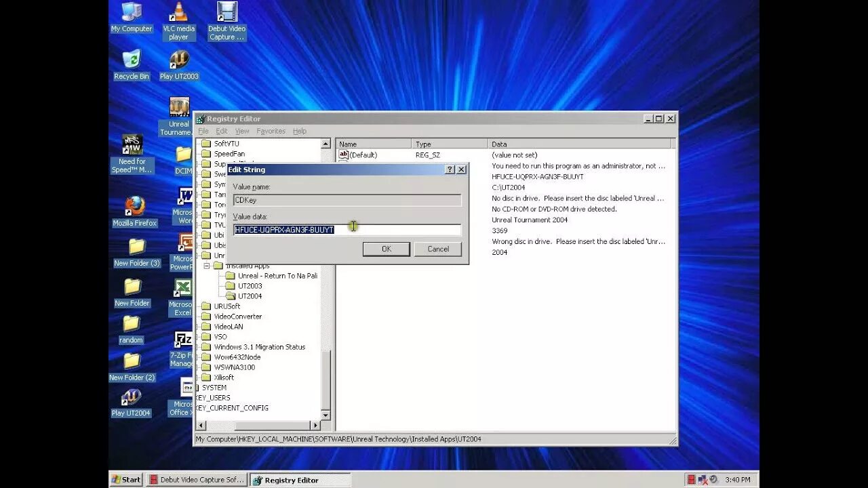The width and height of the screenshot is (868, 488).
Task: Open the Recycle Bin icon
Action: point(131,64)
